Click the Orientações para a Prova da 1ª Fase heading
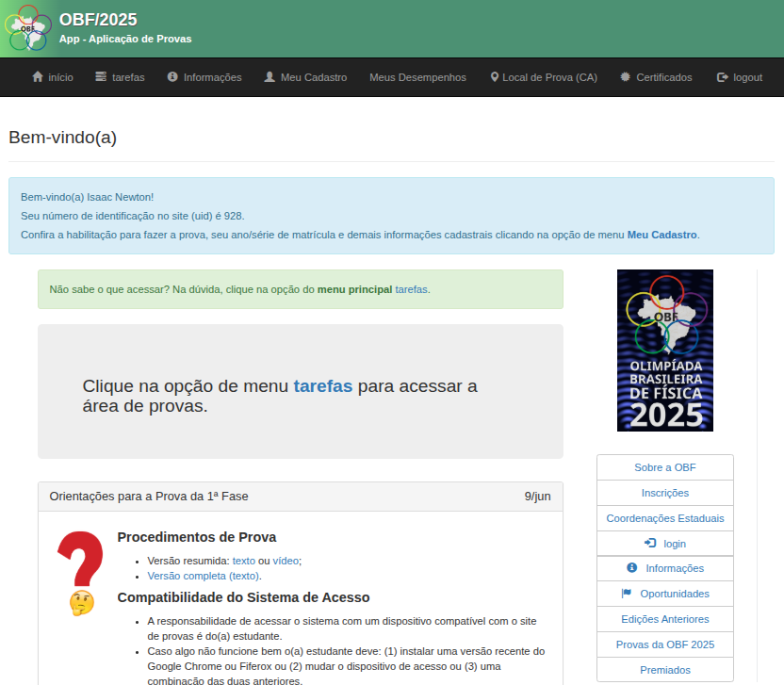Viewport: 784px width, 685px height. pos(149,497)
